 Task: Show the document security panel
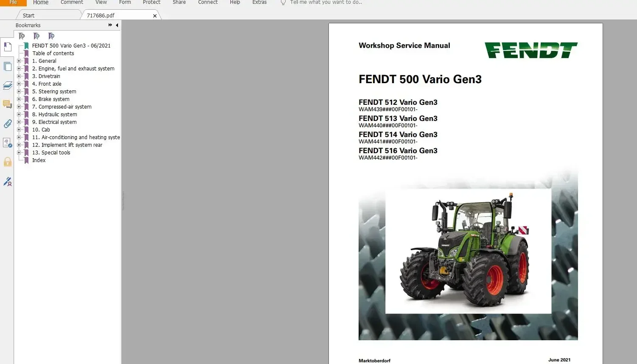(7, 162)
